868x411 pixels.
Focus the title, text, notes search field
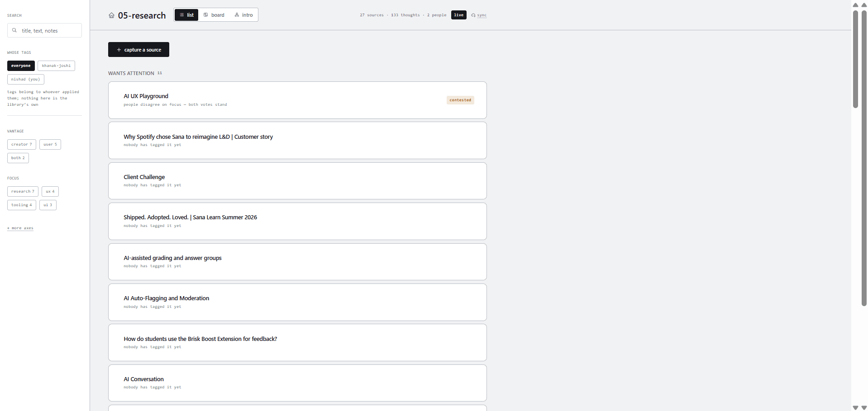[44, 30]
